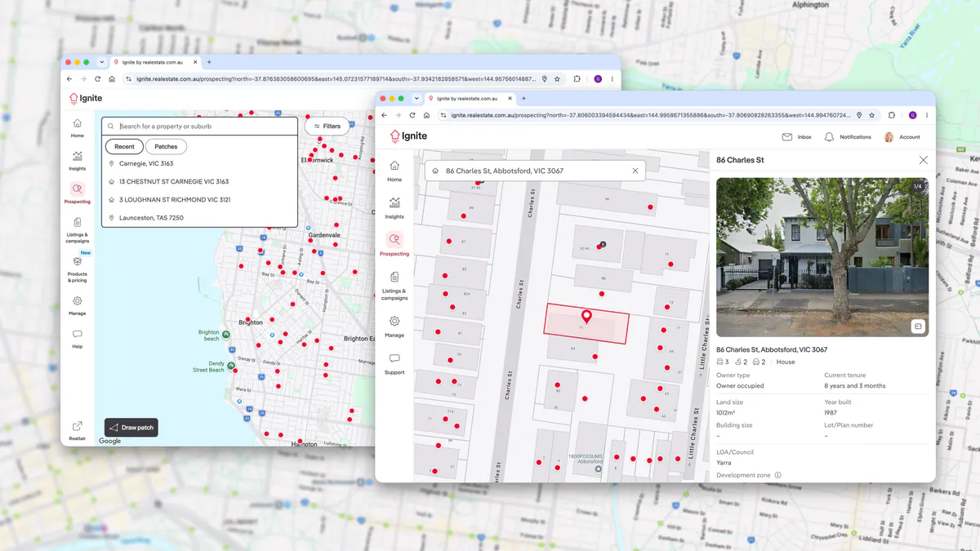Open tab search dropdown in back window
The image size is (980, 551).
(102, 62)
